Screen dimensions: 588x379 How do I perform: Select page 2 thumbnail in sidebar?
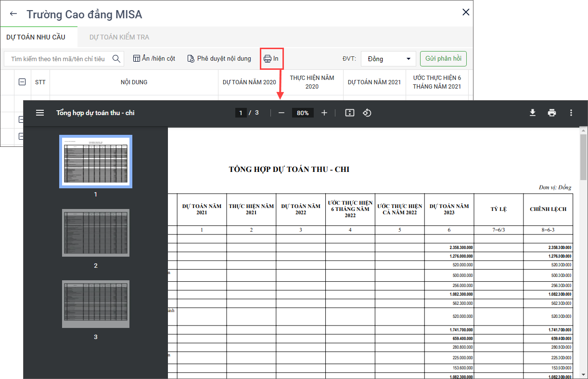point(96,233)
